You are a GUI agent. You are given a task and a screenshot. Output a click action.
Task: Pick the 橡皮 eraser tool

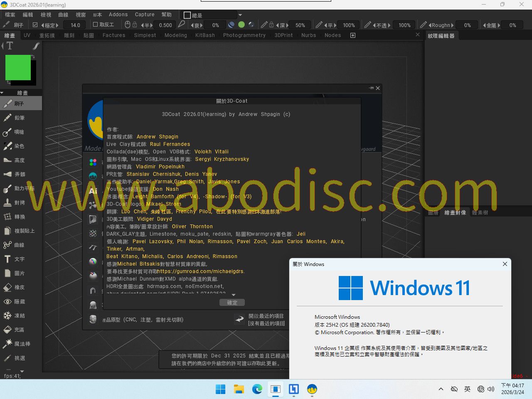pyautogui.click(x=19, y=287)
